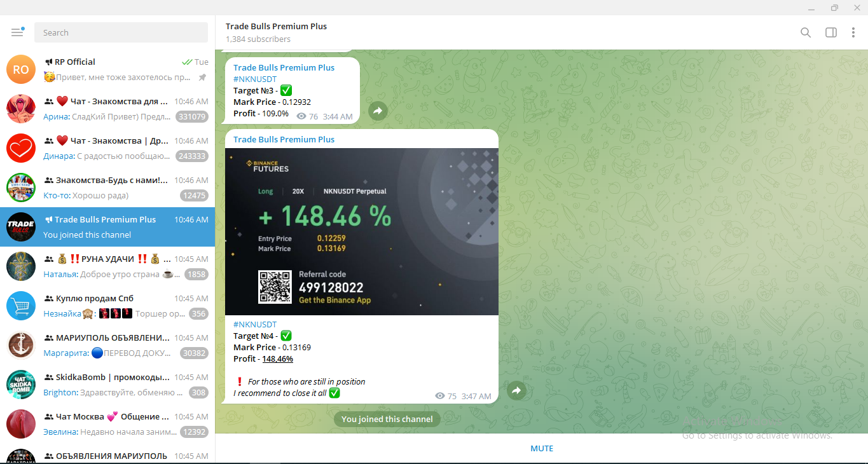Click the underlined 148,46% profit text

pyautogui.click(x=278, y=358)
